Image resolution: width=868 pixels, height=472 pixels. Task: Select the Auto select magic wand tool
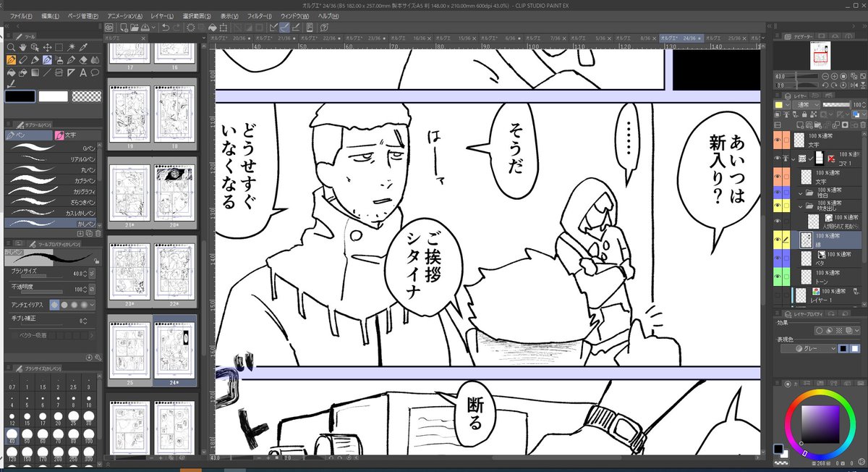pyautogui.click(x=71, y=48)
